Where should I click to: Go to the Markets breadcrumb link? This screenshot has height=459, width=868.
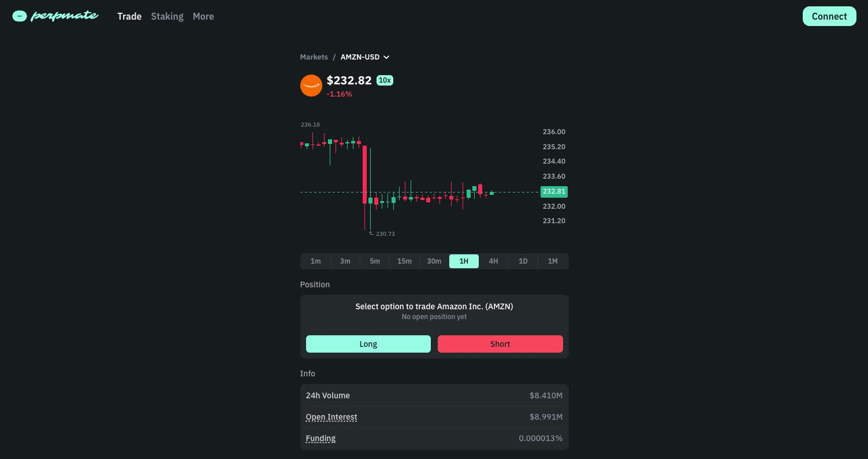tap(314, 57)
